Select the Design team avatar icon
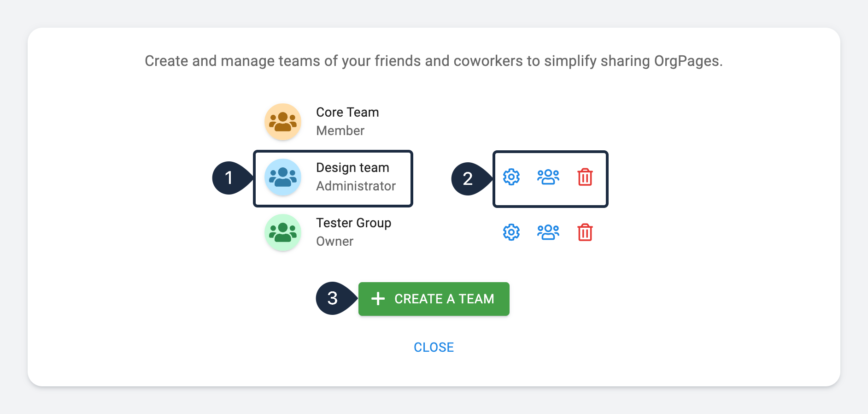The height and width of the screenshot is (414, 868). (x=283, y=177)
